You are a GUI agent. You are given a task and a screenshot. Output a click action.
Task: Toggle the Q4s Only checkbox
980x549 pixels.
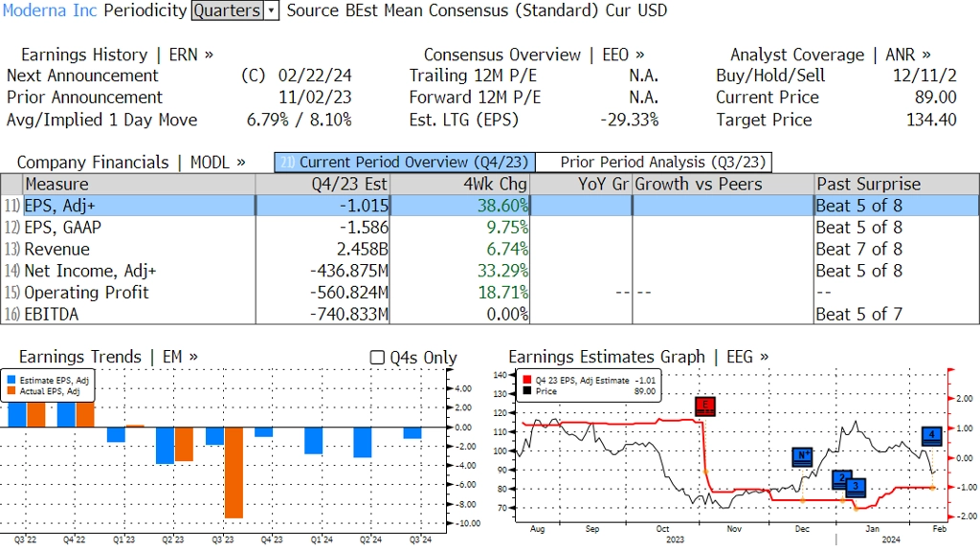click(377, 358)
